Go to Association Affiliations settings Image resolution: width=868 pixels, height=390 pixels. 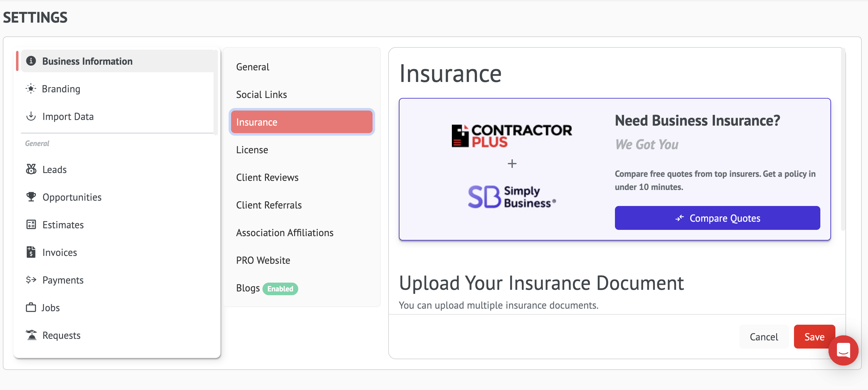tap(285, 233)
